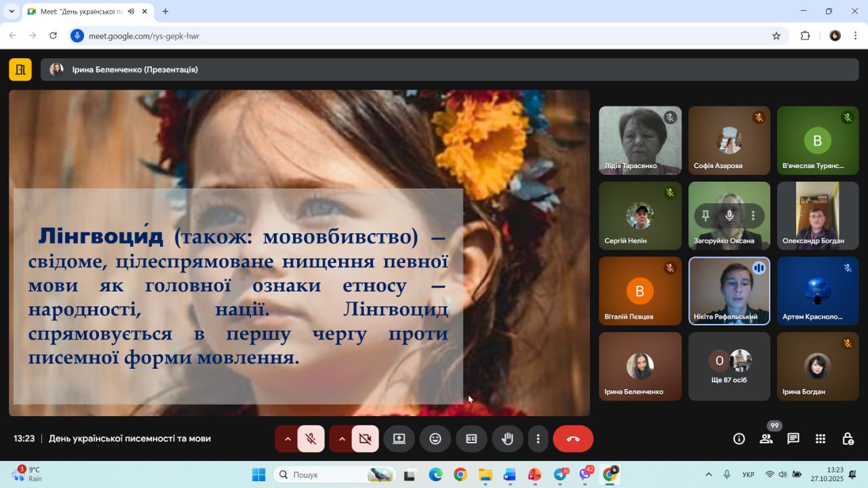Viewport: 868px width, 488px height.
Task: Click the share screen (present now) icon
Action: (x=399, y=439)
